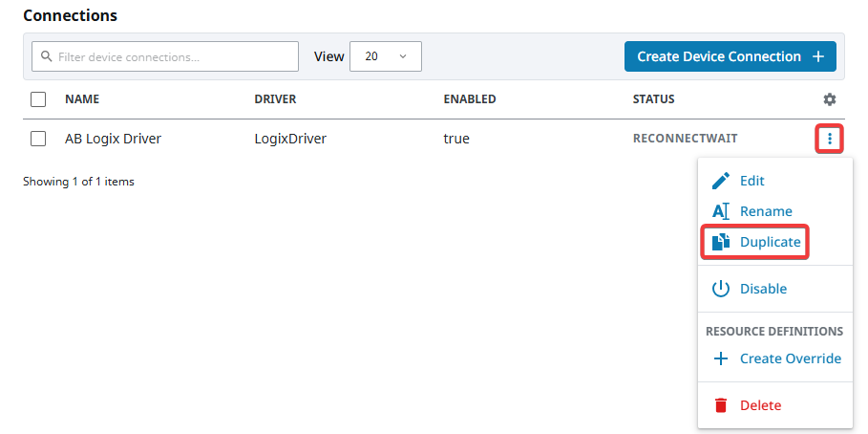This screenshot has width=868, height=434.
Task: Click the Connections heading
Action: click(71, 15)
